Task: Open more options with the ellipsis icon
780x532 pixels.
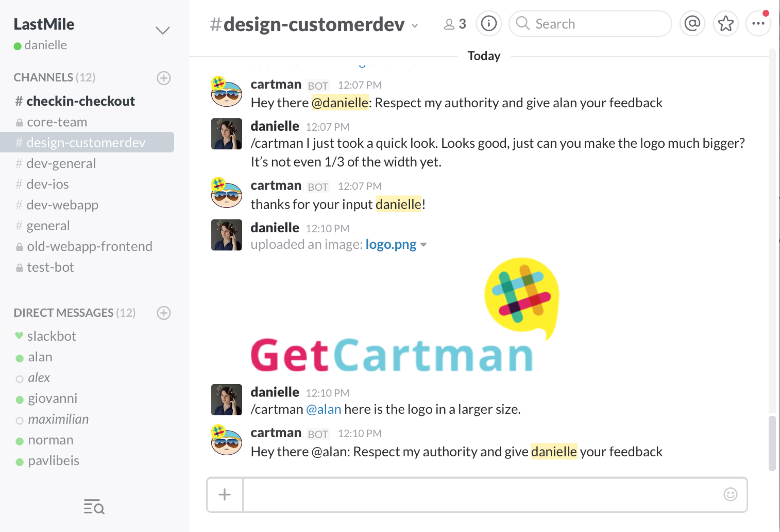Action: click(758, 23)
